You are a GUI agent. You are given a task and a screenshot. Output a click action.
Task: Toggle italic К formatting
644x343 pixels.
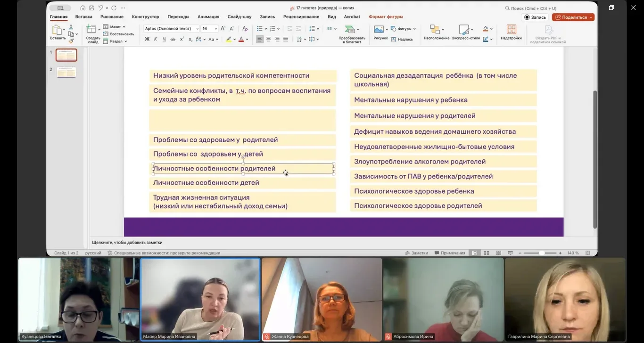click(156, 40)
